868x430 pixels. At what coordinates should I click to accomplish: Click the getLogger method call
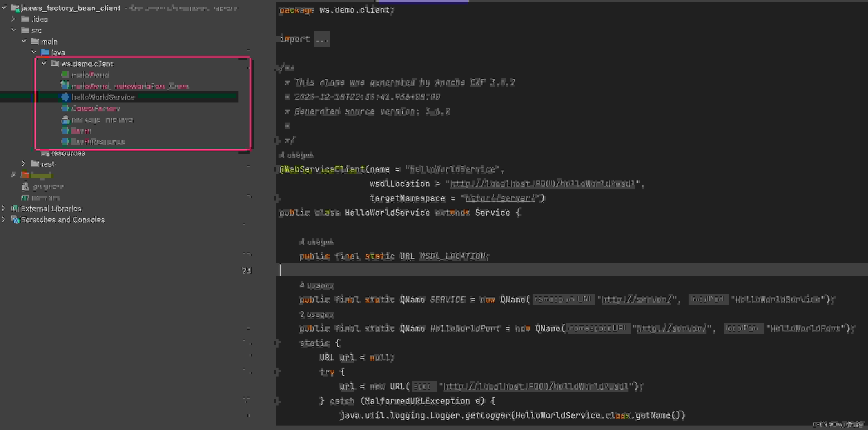pos(487,416)
